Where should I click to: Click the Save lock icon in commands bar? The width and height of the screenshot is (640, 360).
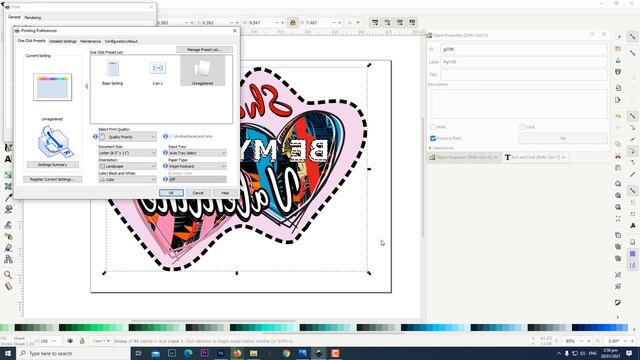click(x=618, y=60)
